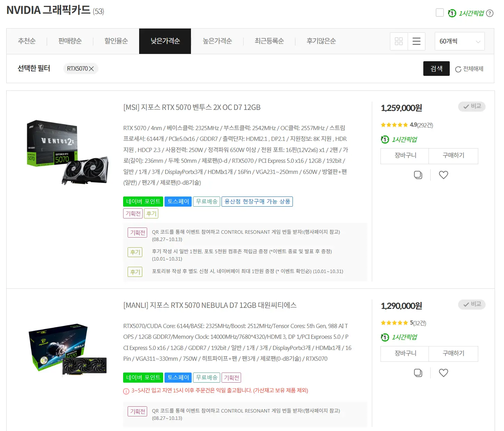The width and height of the screenshot is (504, 431).
Task: Click 후기 tag under MSI Ventus badges
Action: point(151,214)
